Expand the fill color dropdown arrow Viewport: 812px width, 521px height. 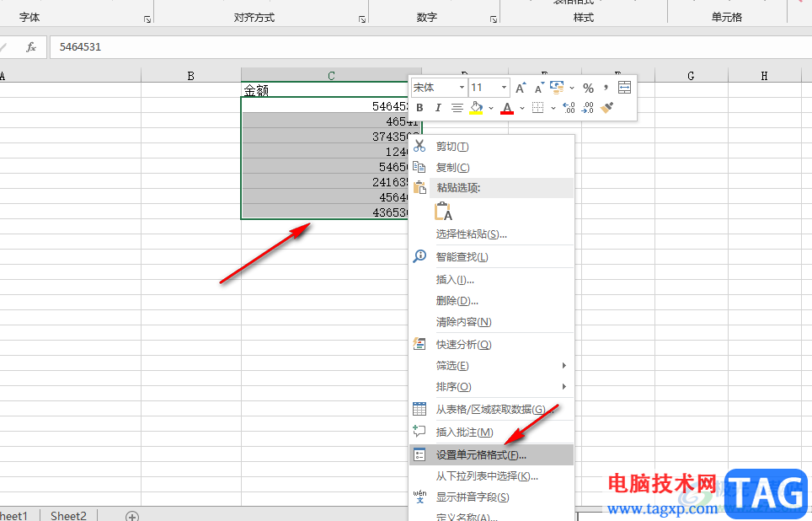(491, 109)
